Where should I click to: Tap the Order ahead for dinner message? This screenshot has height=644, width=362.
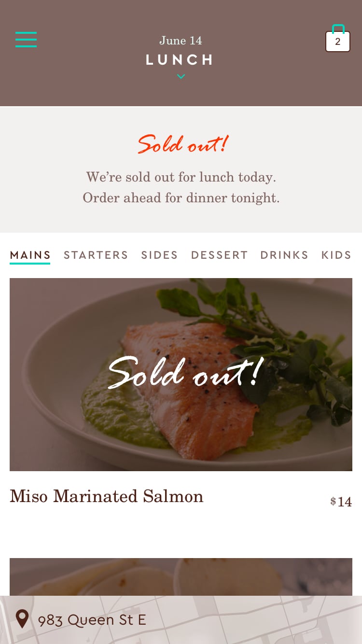click(181, 198)
